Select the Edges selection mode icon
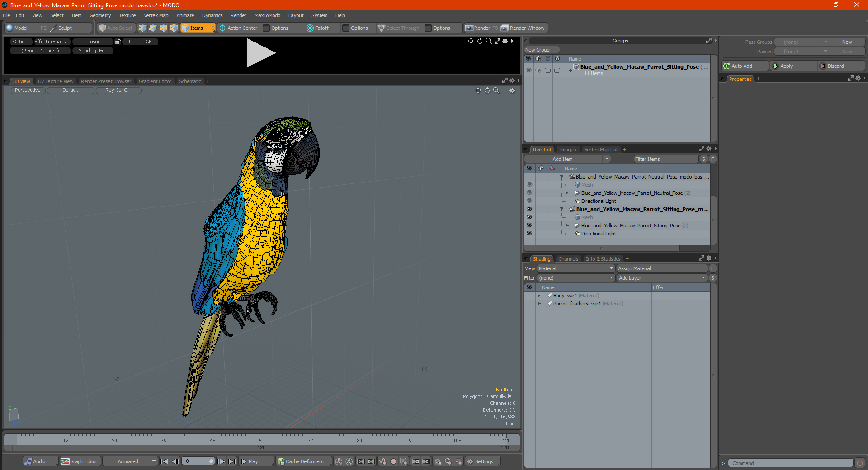 pos(153,28)
